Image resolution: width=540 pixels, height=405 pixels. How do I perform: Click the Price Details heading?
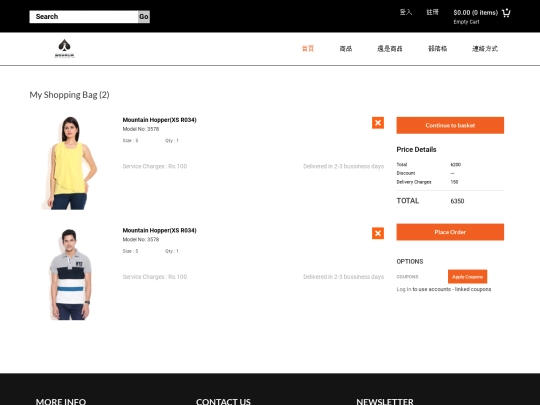416,149
